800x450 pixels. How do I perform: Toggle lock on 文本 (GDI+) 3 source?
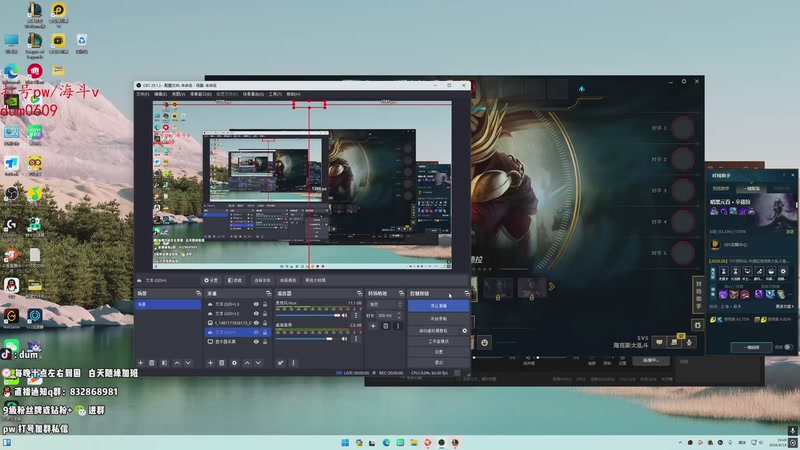(x=265, y=304)
